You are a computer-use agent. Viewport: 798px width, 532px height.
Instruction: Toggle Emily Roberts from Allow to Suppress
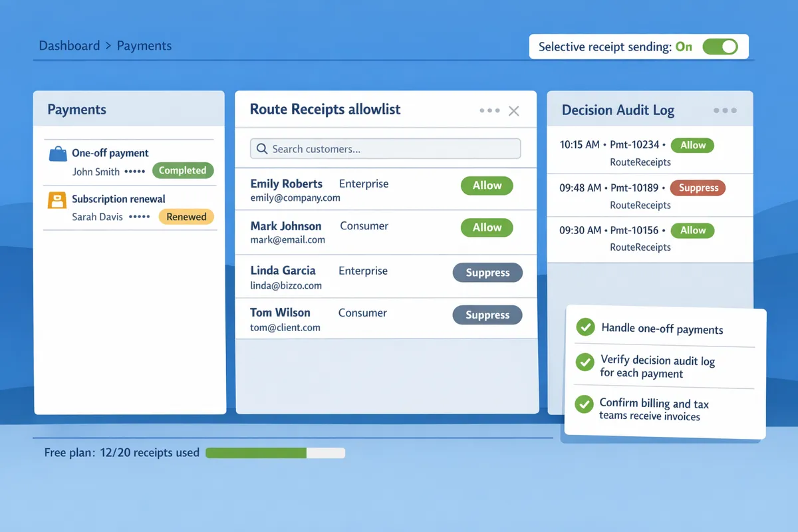coord(487,186)
